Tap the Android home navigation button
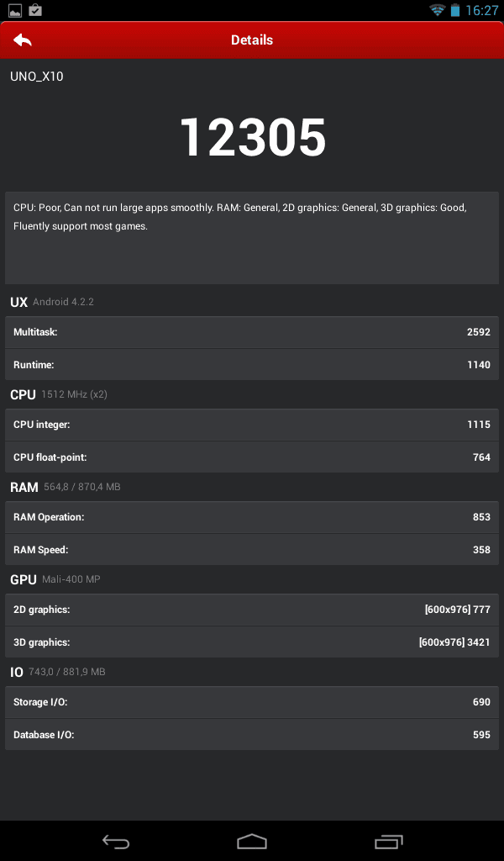Image resolution: width=504 pixels, height=861 pixels. click(252, 841)
